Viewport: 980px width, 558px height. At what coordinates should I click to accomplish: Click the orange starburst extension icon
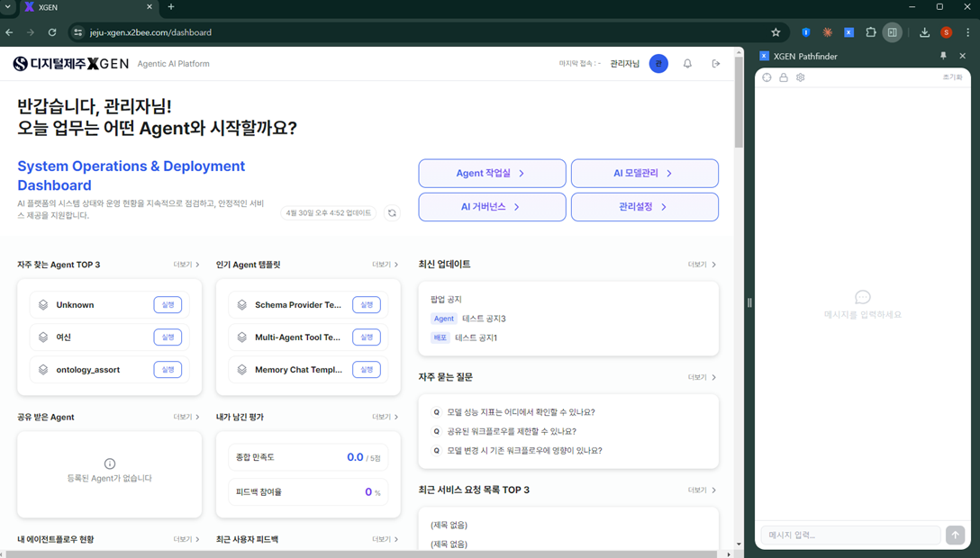[x=828, y=32]
